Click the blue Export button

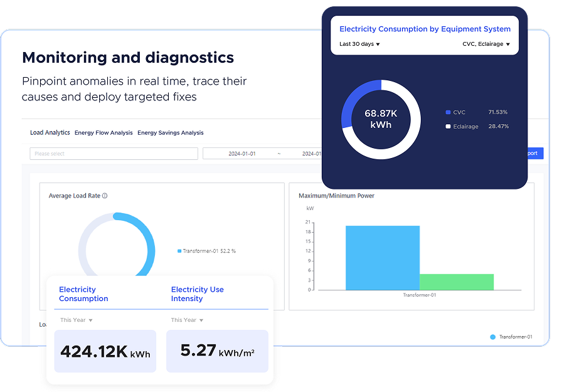point(534,153)
